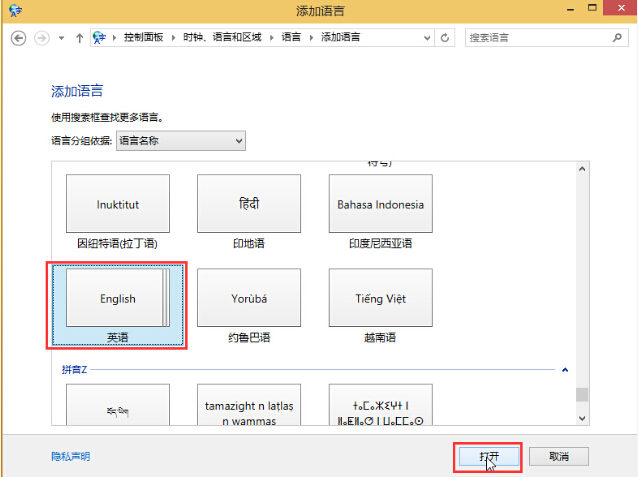
Task: Refresh the address bar location
Action: tap(445, 38)
